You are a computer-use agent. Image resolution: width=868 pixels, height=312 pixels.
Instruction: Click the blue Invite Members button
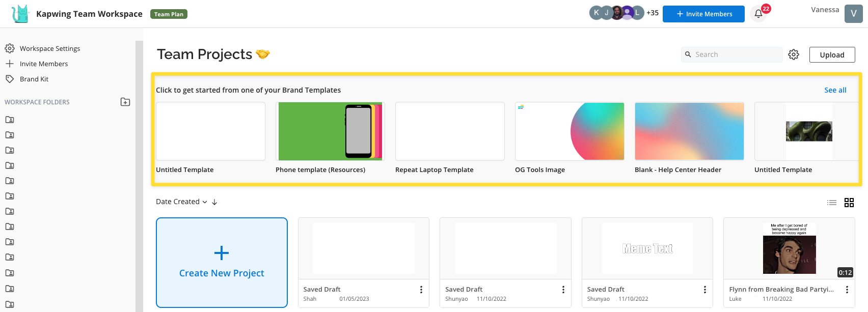tap(703, 14)
